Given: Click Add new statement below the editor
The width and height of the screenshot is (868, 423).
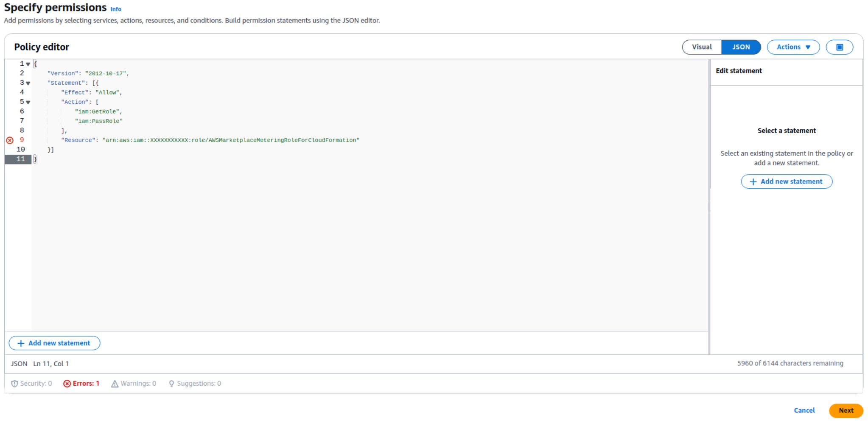Looking at the screenshot, I should [x=54, y=343].
